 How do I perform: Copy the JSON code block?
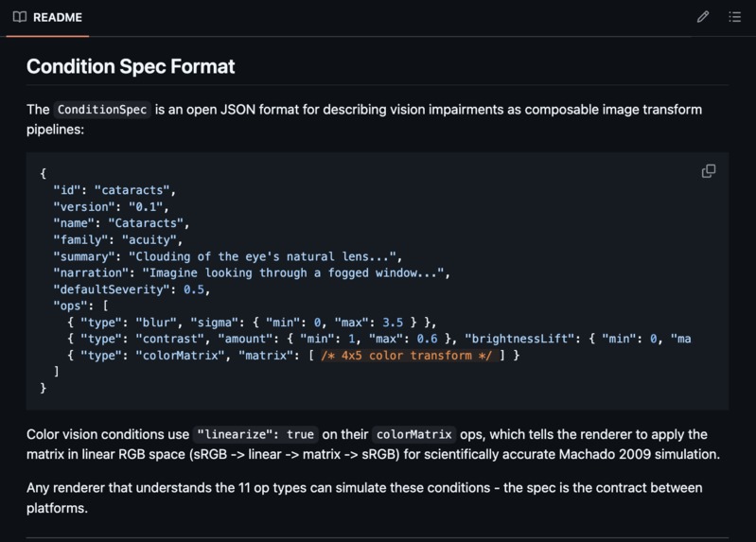coord(709,171)
